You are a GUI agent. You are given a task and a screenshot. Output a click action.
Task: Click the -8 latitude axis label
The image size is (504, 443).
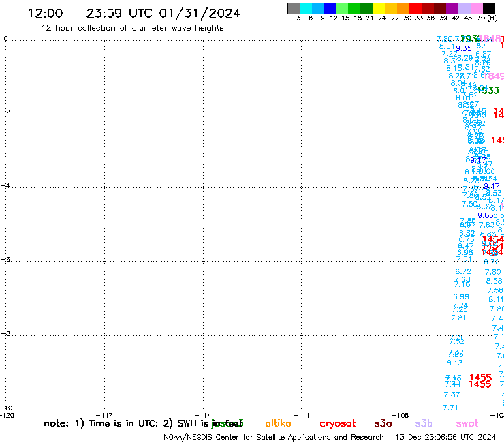[5, 333]
